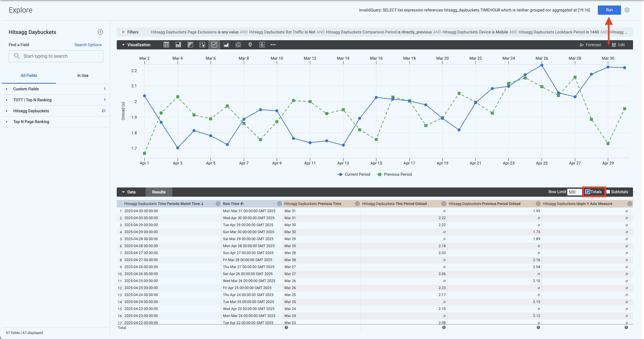Switch to All Fields tab
Image resolution: width=644 pixels, height=339 pixels.
coord(29,76)
